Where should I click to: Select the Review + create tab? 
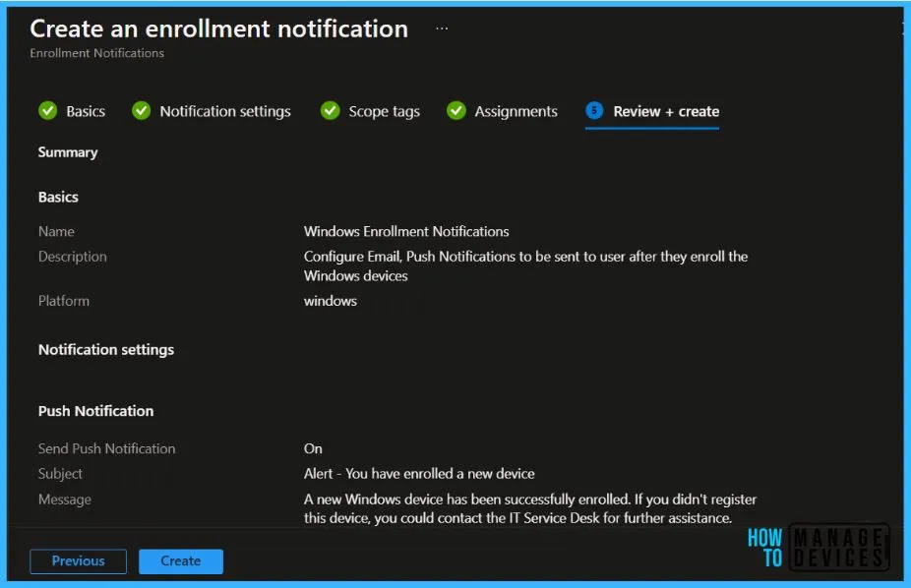666,112
